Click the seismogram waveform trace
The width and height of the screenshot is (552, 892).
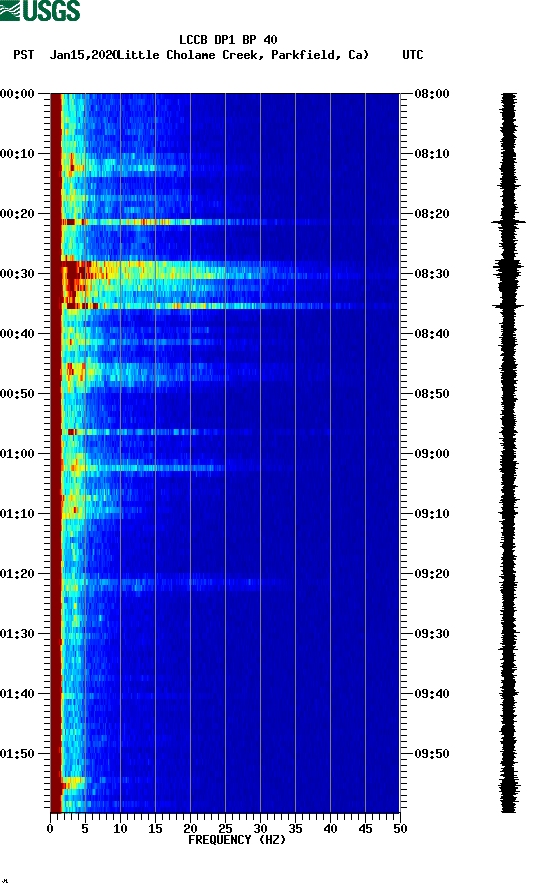pyautogui.click(x=509, y=453)
